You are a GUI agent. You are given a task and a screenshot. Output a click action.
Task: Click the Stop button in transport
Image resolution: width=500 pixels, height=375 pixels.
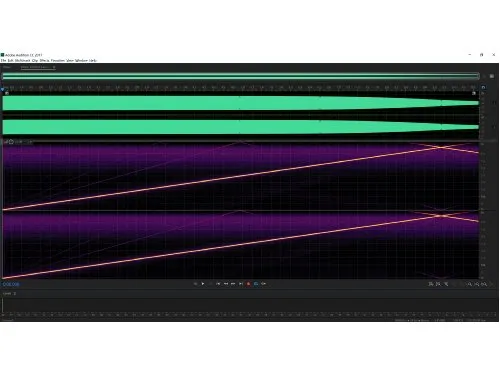coord(195,284)
